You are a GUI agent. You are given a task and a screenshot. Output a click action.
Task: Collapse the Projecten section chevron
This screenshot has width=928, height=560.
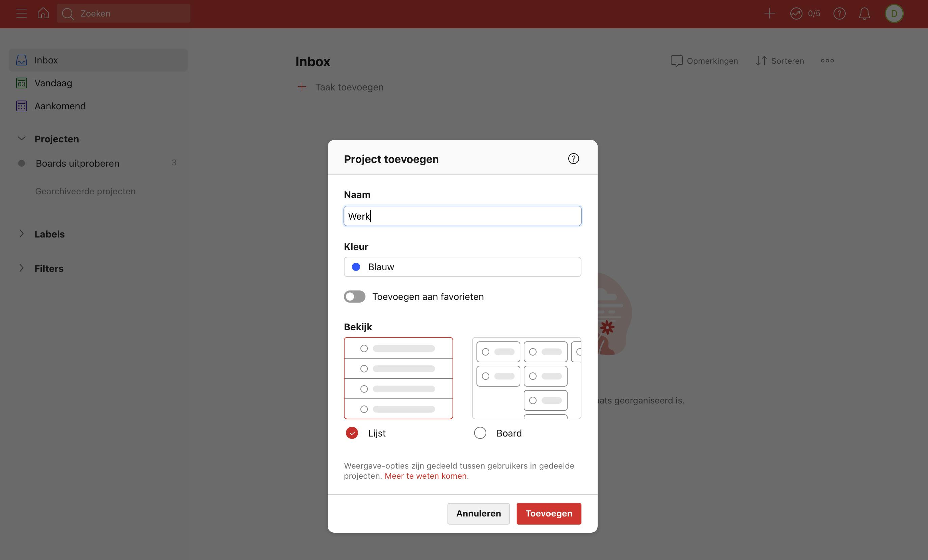(x=22, y=139)
